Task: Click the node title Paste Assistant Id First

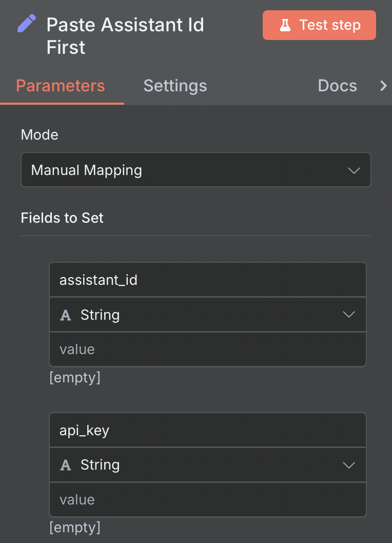Action: tap(125, 36)
